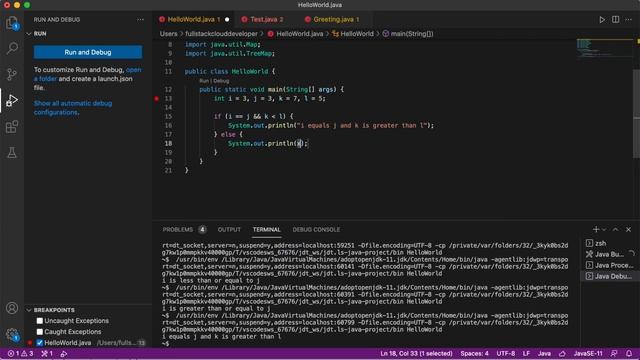The image size is (640, 360).
Task: Place cursor in the terminal prompt line
Action: click(365, 344)
